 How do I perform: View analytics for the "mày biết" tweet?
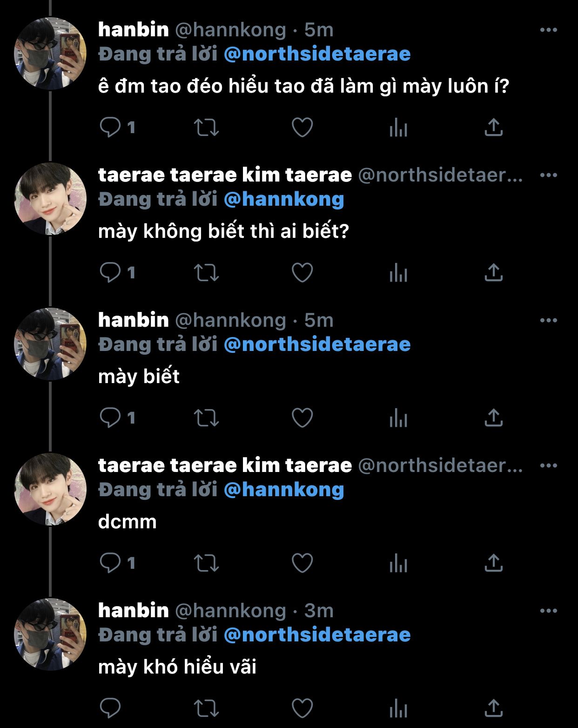point(398,418)
